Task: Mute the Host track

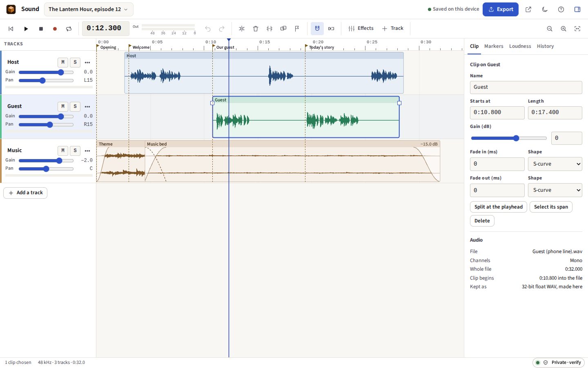Action: (x=62, y=62)
